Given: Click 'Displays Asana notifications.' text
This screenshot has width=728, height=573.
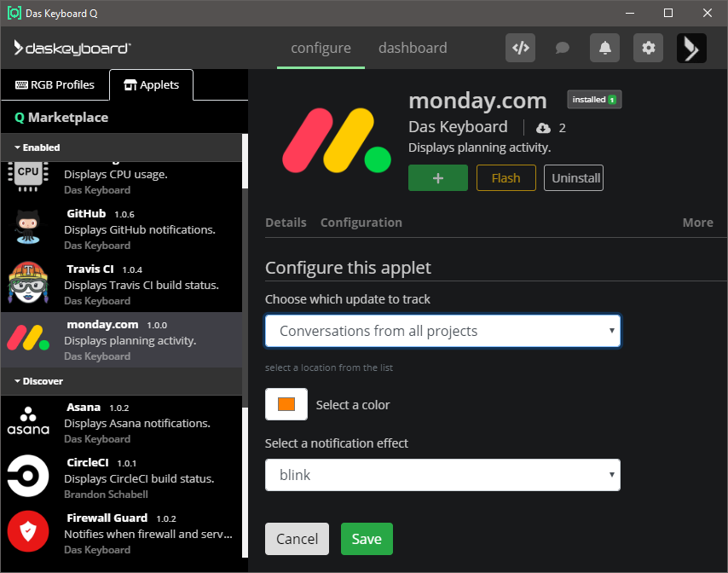Looking at the screenshot, I should click(x=137, y=424).
